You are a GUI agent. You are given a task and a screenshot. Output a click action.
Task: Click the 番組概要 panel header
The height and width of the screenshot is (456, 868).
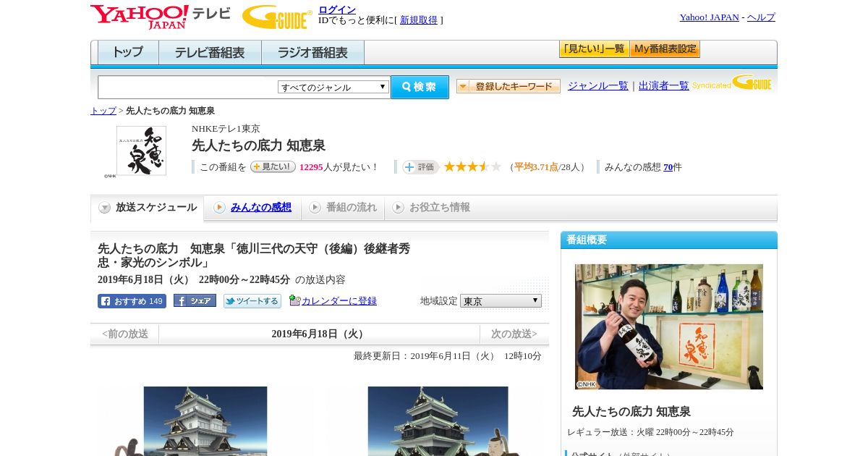[x=669, y=240]
